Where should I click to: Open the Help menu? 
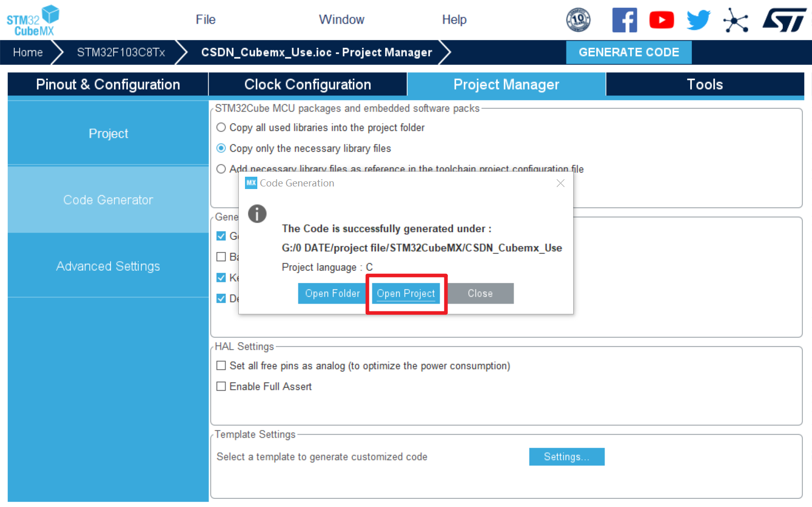click(454, 20)
